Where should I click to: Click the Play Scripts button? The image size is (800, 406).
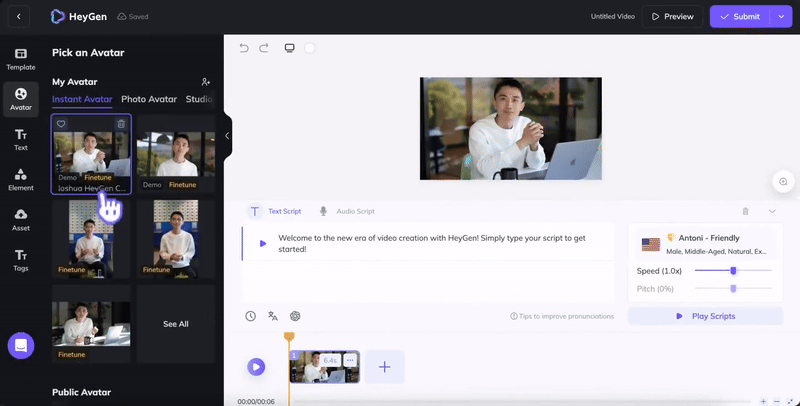[x=705, y=316]
